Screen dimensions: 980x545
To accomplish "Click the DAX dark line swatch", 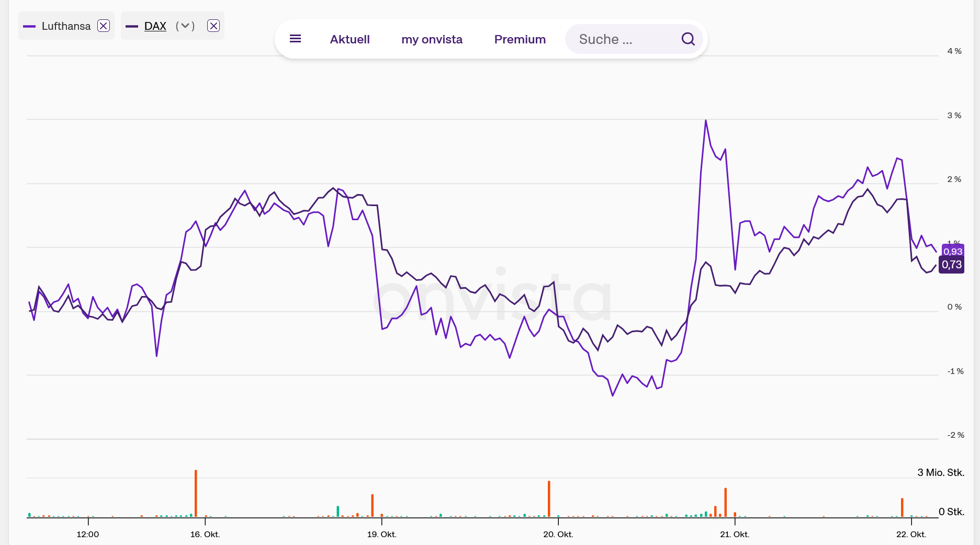I will [132, 26].
